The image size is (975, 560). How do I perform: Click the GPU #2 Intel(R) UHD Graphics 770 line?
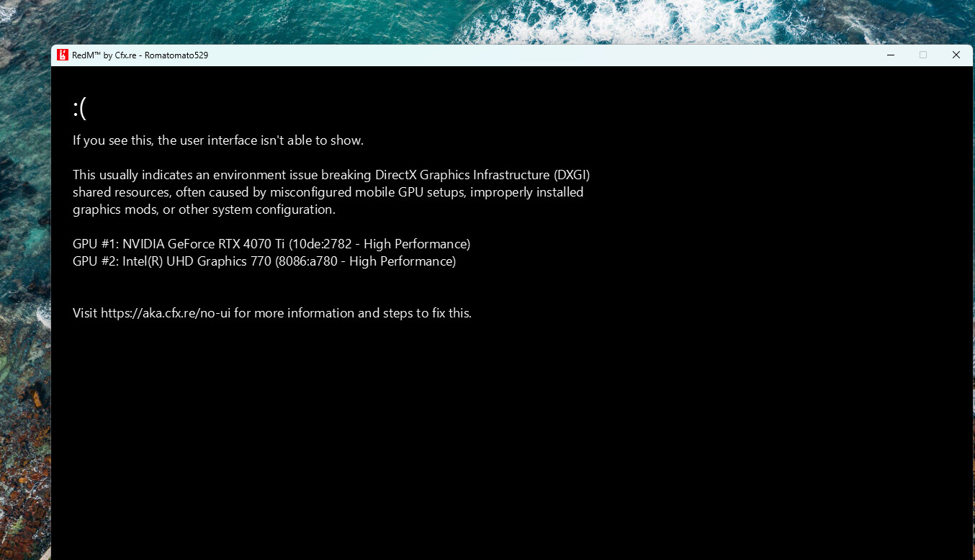coord(264,261)
